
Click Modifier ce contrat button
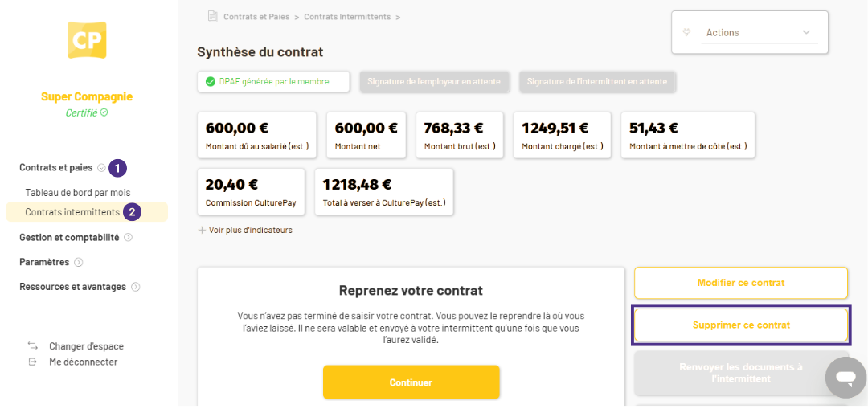click(741, 283)
